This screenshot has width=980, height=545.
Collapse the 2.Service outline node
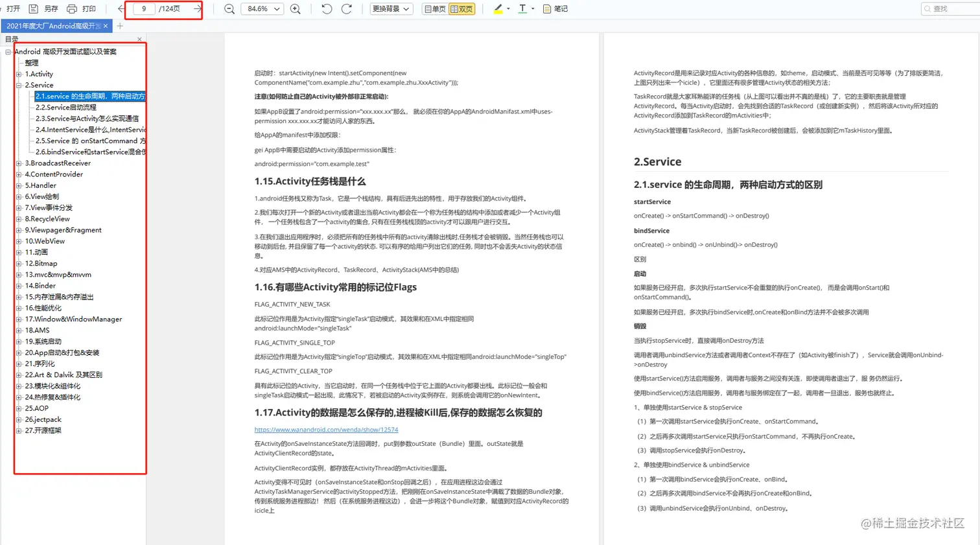pyautogui.click(x=19, y=85)
